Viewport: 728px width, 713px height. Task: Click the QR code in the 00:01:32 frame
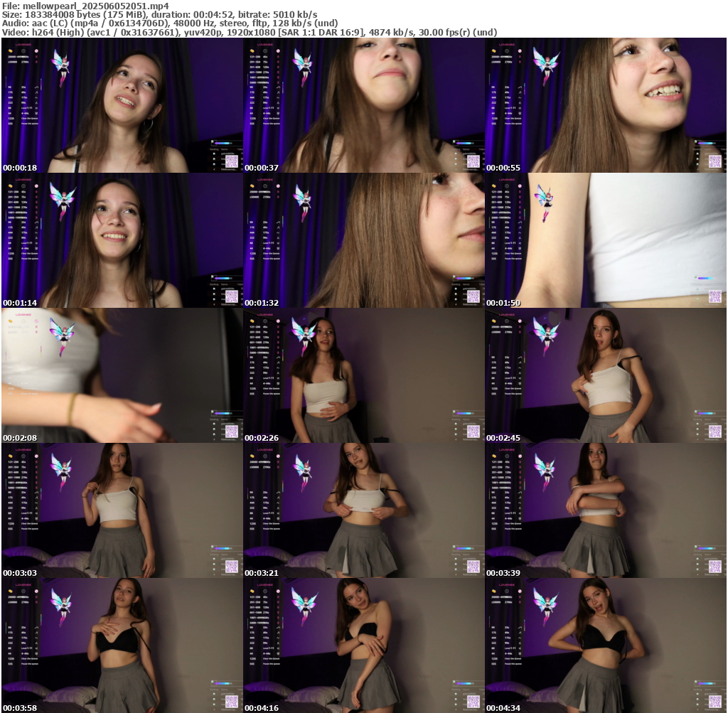pos(473,296)
